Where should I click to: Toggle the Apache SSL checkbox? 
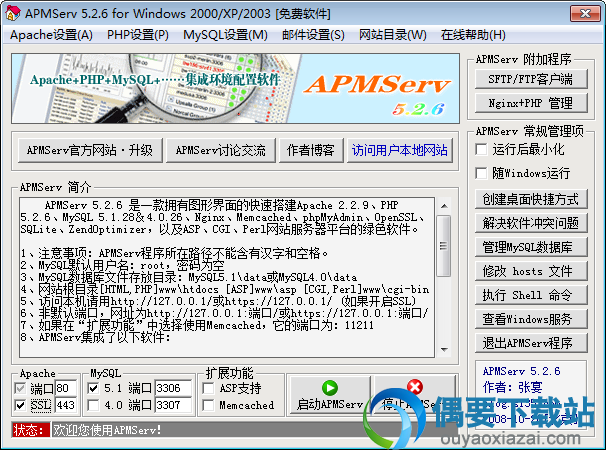tap(20, 405)
